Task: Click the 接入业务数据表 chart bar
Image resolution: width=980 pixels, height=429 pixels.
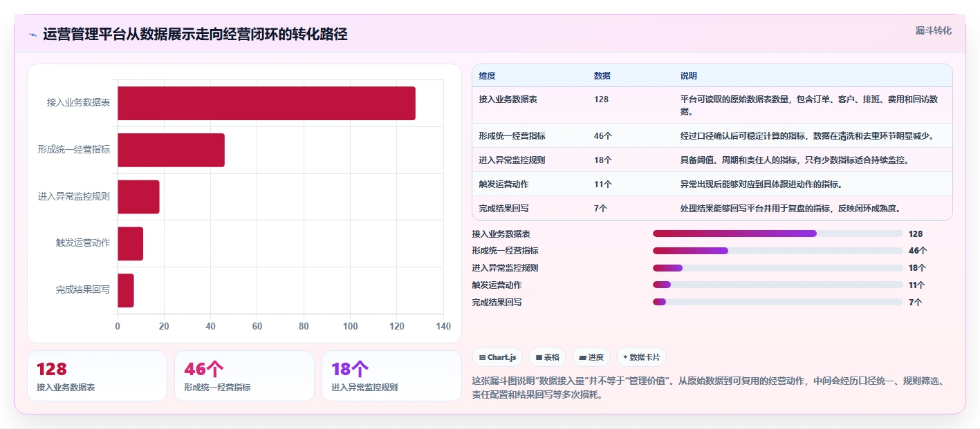Action: [266, 103]
